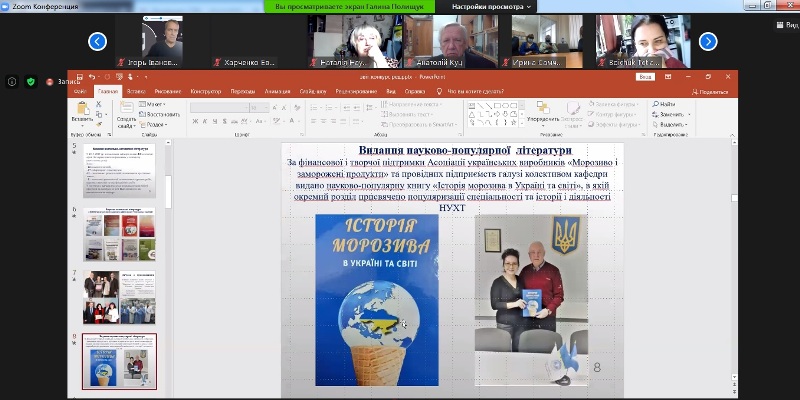Create a new slide (Создать слайд) icon
The image size is (800, 400).
[x=127, y=107]
